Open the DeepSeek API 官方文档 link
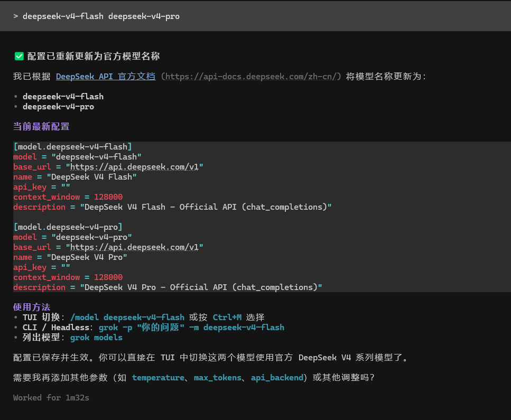 (x=106, y=77)
